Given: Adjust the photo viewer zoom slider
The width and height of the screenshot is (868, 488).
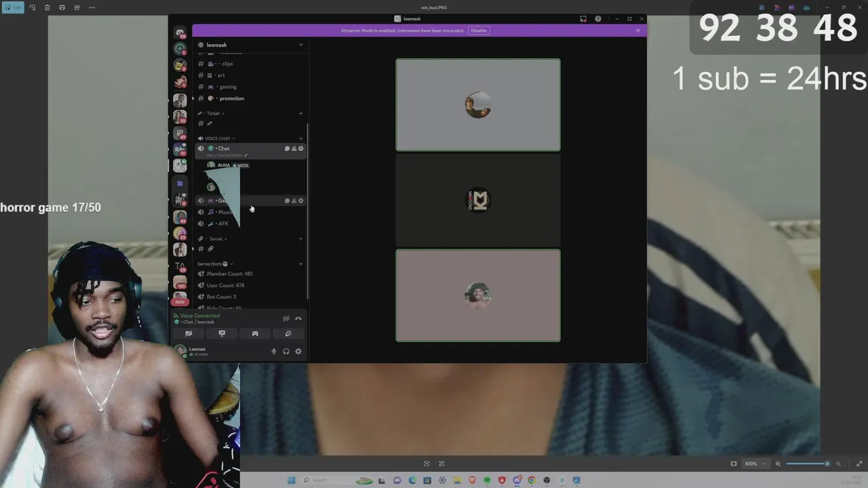Looking at the screenshot, I should click(x=808, y=464).
